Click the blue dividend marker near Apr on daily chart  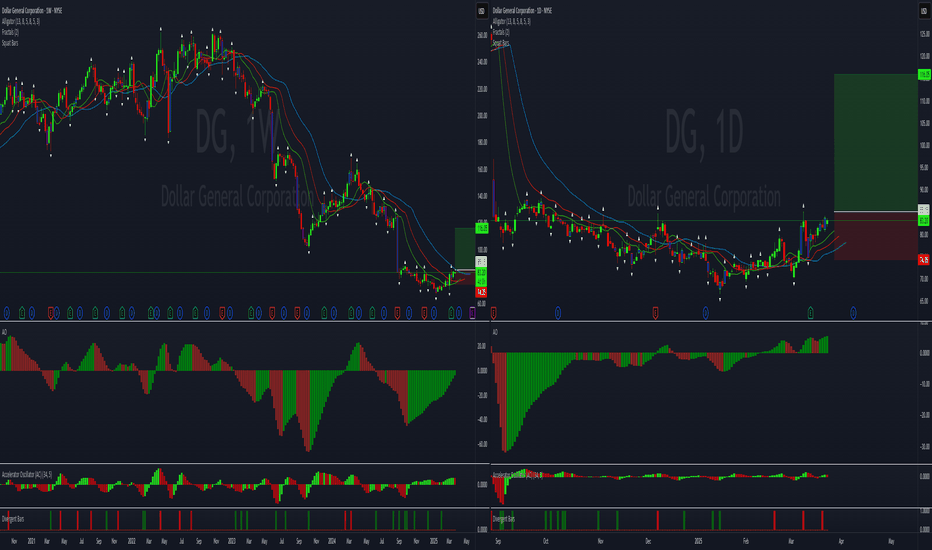click(x=853, y=312)
